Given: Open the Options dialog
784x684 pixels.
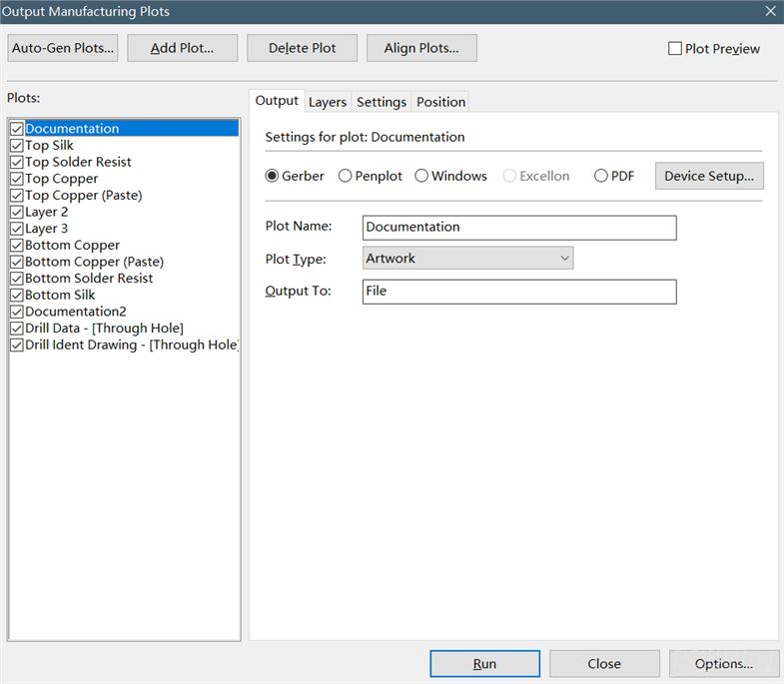Looking at the screenshot, I should click(x=723, y=664).
